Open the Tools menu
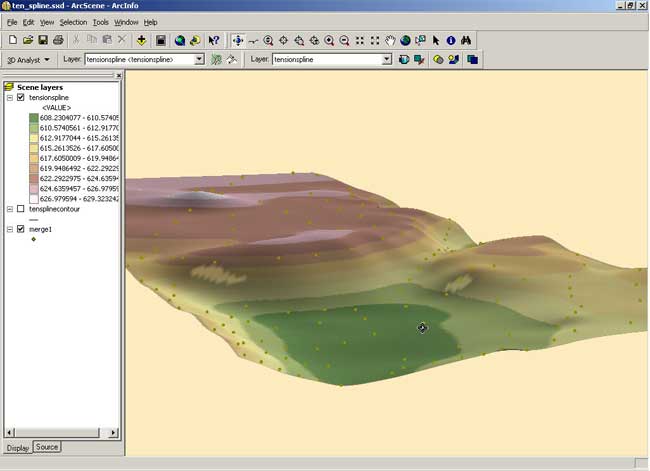This screenshot has height=471, width=650. 100,22
